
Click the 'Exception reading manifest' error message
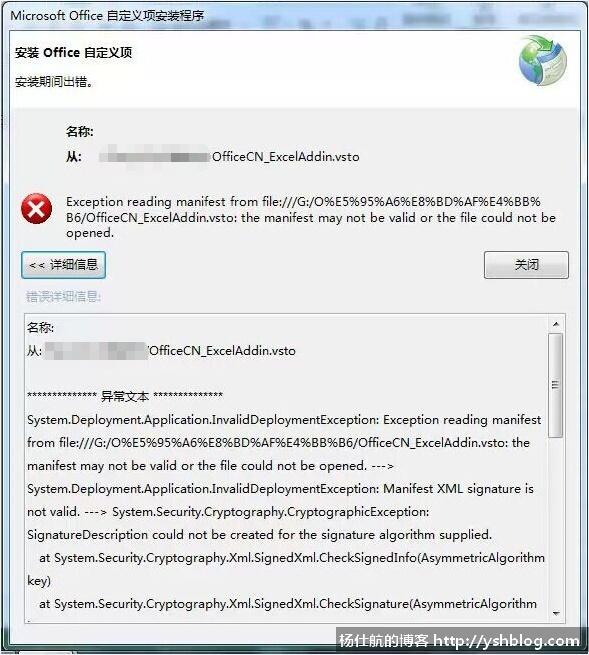click(311, 217)
